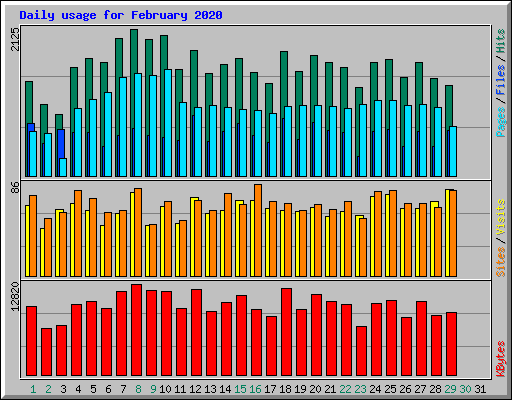Select the orange sites bar for day 16
The image size is (512, 400).
pos(258,230)
